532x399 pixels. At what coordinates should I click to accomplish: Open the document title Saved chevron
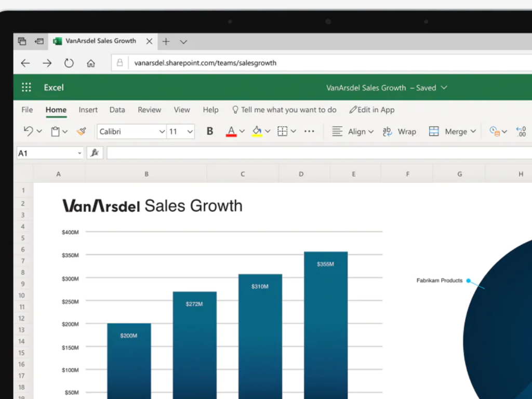[444, 88]
